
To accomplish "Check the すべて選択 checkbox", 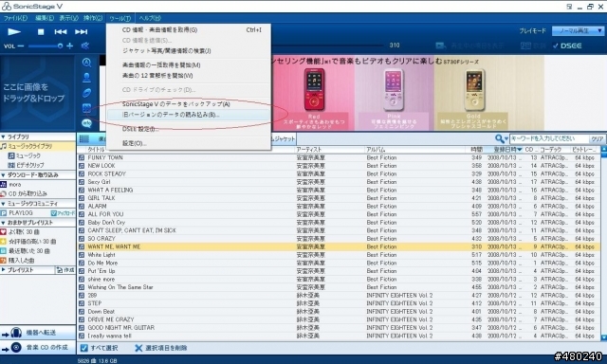I will pos(84,348).
